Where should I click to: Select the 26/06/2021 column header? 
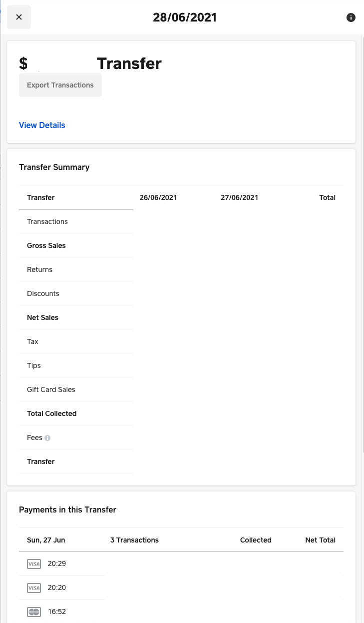(x=158, y=197)
